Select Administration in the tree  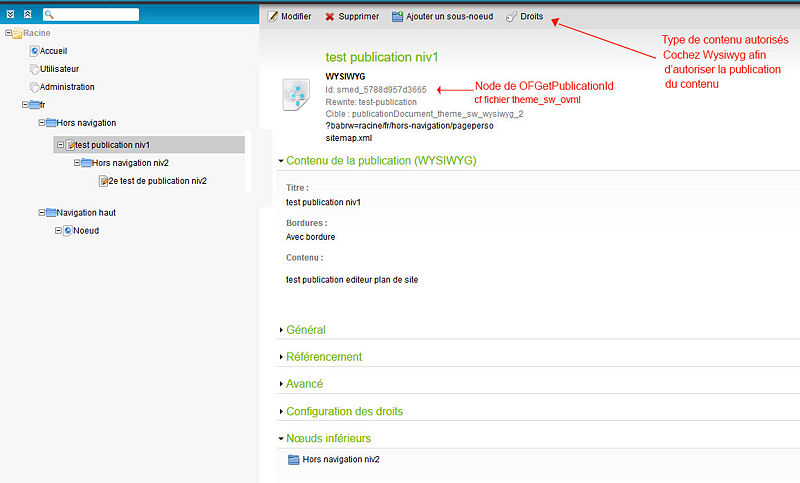tap(68, 87)
